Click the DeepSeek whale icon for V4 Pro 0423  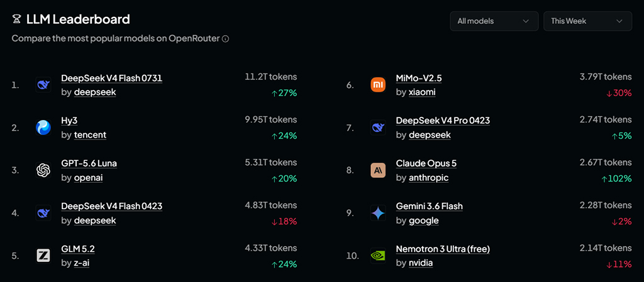pos(378,127)
